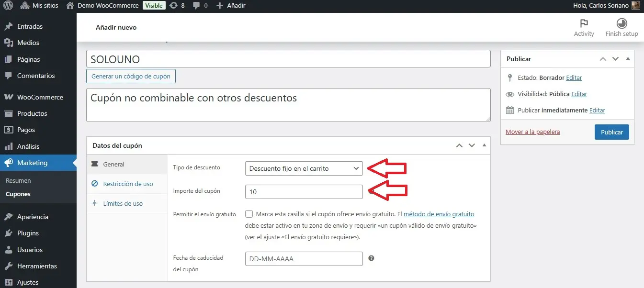The width and height of the screenshot is (644, 288).
Task: Click the comments bubble icon in admin bar
Action: tap(196, 6)
